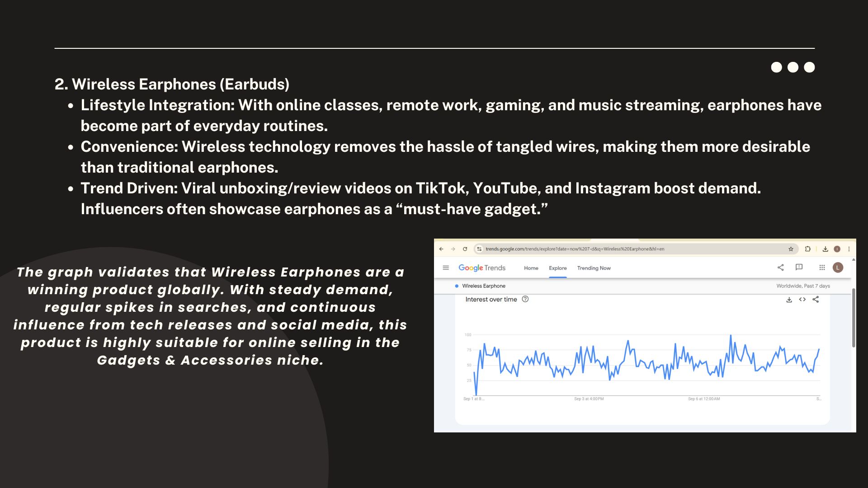Download the Interest over time CSV
Screen dimensions: 868x488
click(789, 300)
